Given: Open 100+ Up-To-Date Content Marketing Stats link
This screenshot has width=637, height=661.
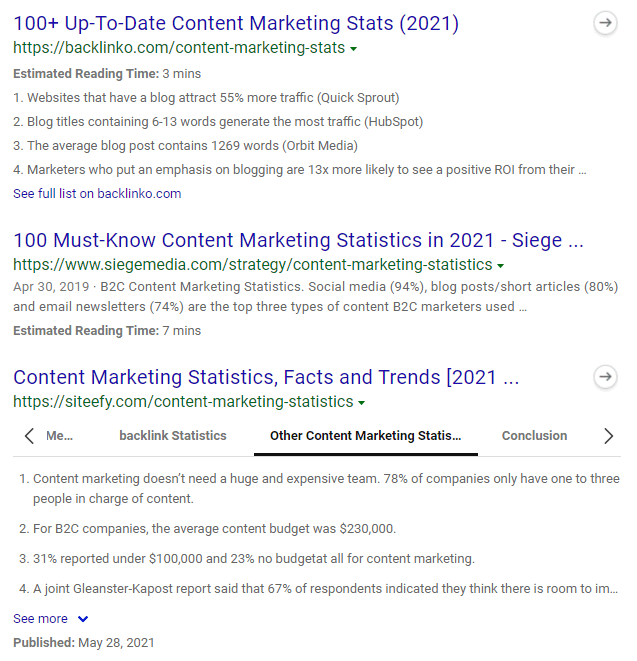Looking at the screenshot, I should tap(236, 23).
